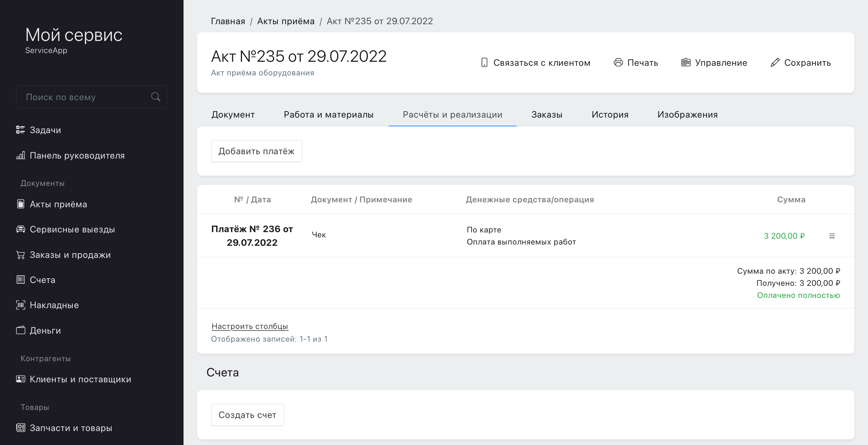
Task: Switch to Работа и материалы tab
Action: [x=329, y=115]
